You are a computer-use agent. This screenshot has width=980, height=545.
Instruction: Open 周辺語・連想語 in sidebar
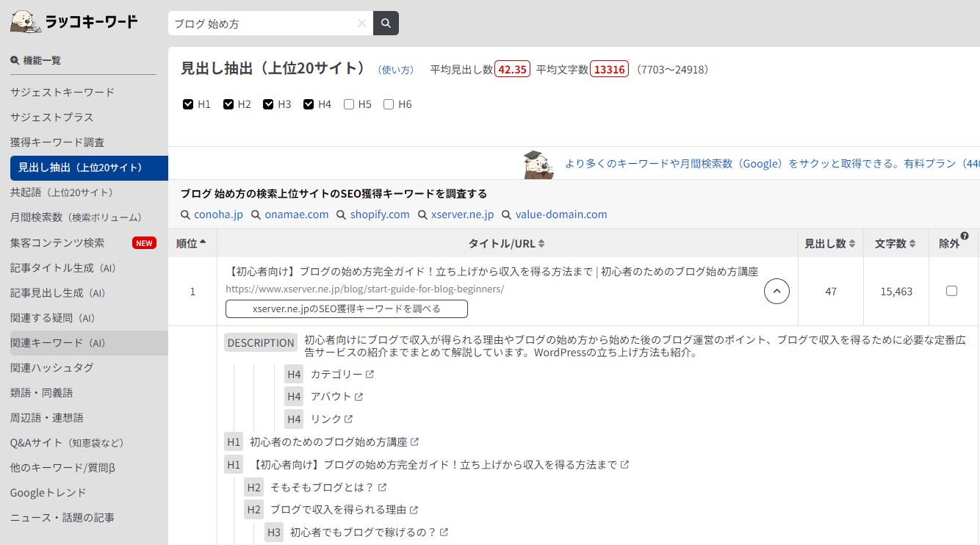pyautogui.click(x=47, y=417)
